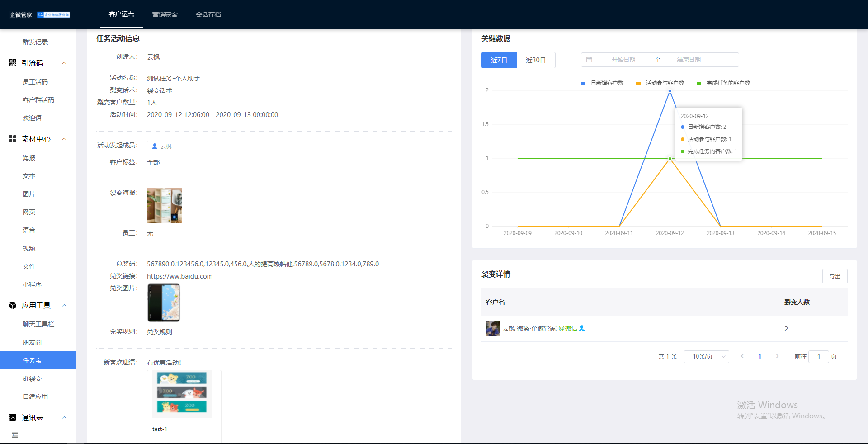The width and height of the screenshot is (868, 444).
Task: Open 自建应用 in the sidebar
Action: click(x=35, y=397)
